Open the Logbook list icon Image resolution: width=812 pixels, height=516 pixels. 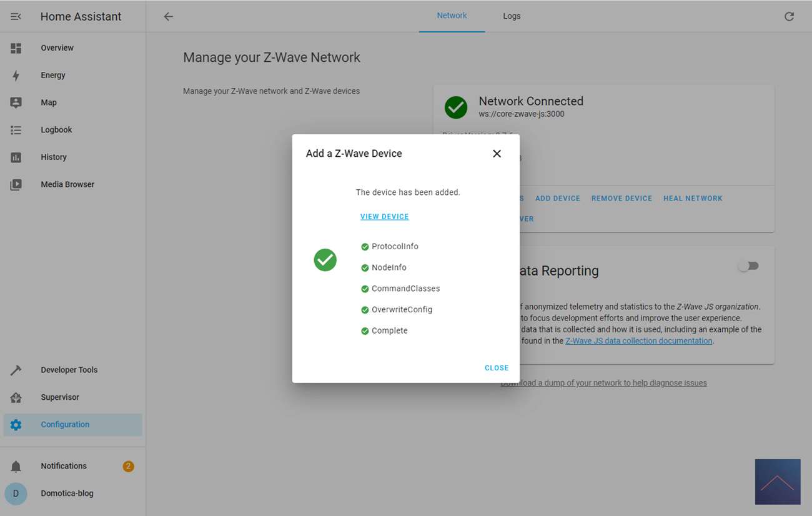[16, 130]
